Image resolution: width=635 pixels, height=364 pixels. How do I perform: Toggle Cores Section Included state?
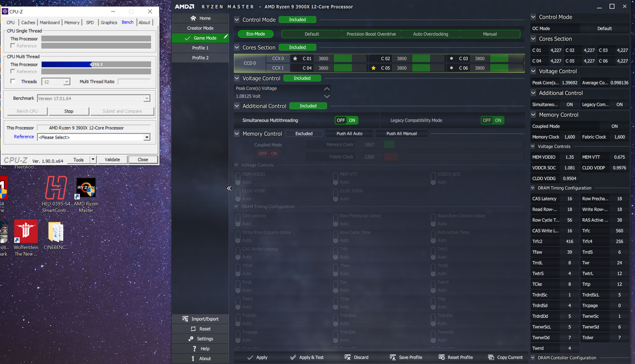(x=297, y=47)
